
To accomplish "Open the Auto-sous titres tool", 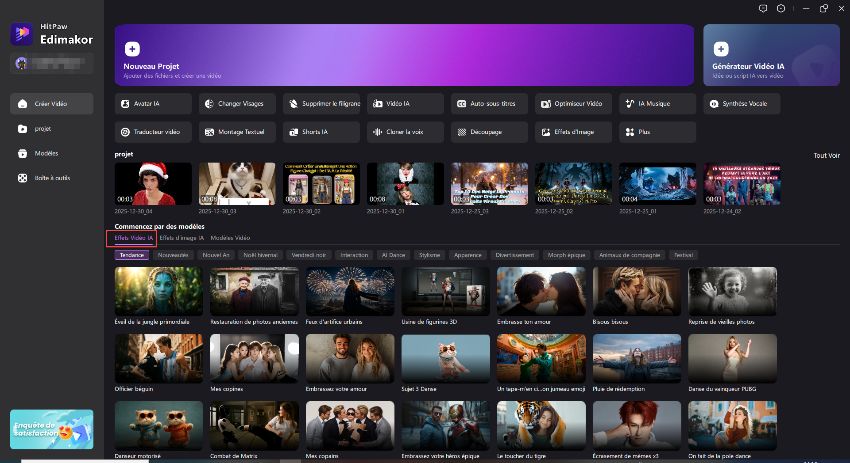I will coord(490,104).
